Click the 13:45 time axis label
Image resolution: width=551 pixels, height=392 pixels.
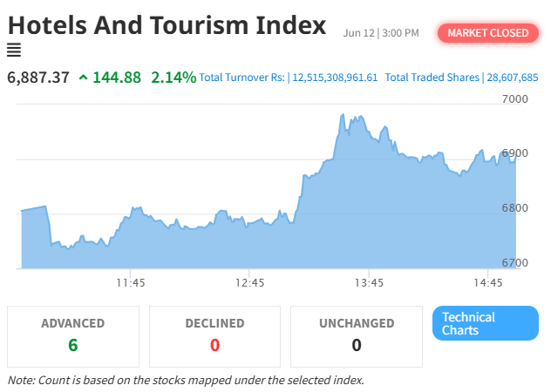[369, 283]
